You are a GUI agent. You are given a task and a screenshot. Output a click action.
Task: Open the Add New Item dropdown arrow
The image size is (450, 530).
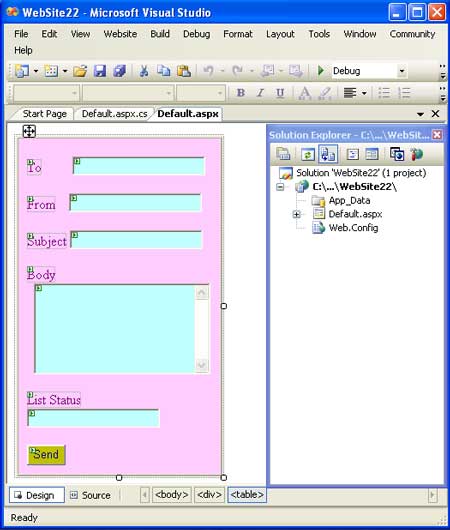(65, 71)
